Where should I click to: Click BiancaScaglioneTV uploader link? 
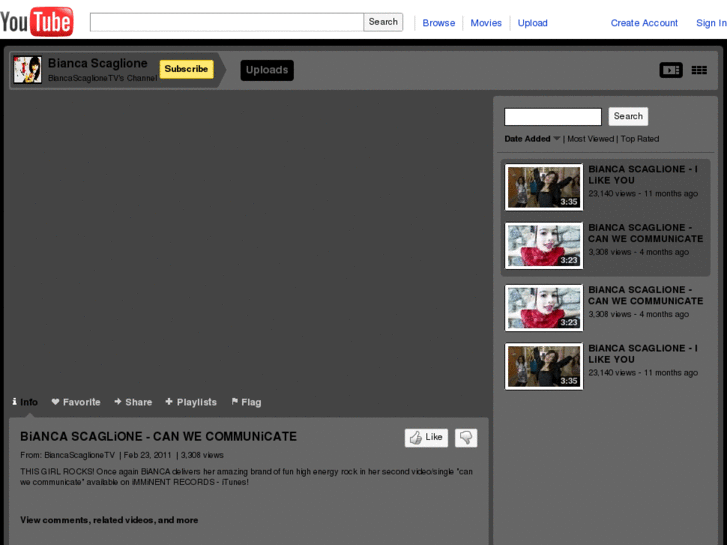tap(80, 455)
